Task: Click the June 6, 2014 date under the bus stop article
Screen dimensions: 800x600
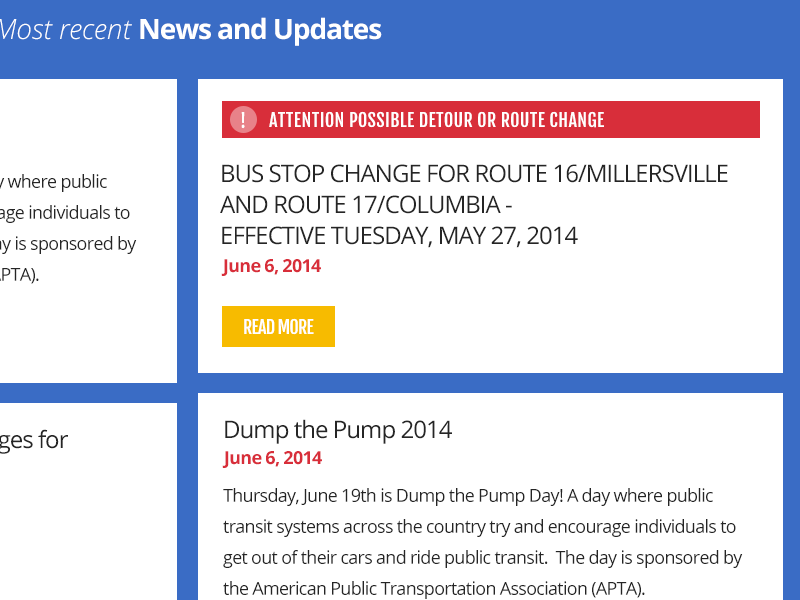Action: (x=271, y=265)
